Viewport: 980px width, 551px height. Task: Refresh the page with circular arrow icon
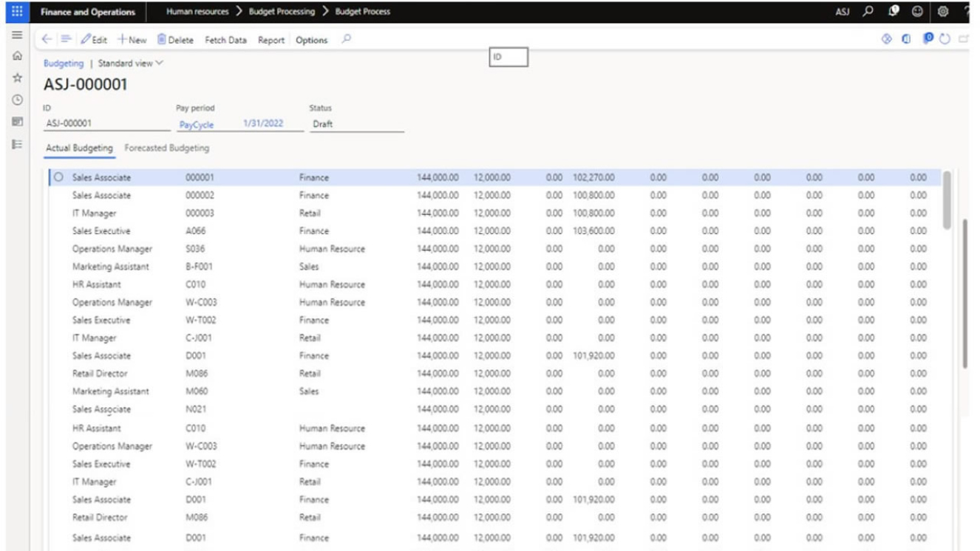[x=945, y=40]
